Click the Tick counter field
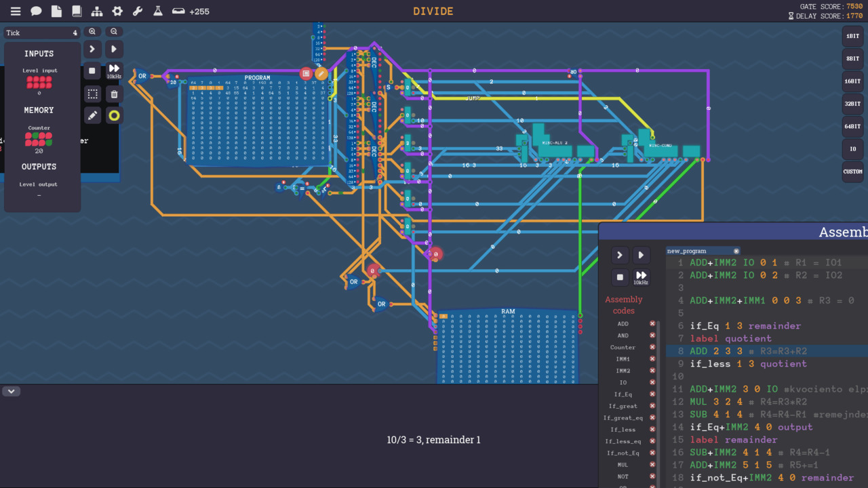Screen dimensions: 868x488 (x=41, y=32)
